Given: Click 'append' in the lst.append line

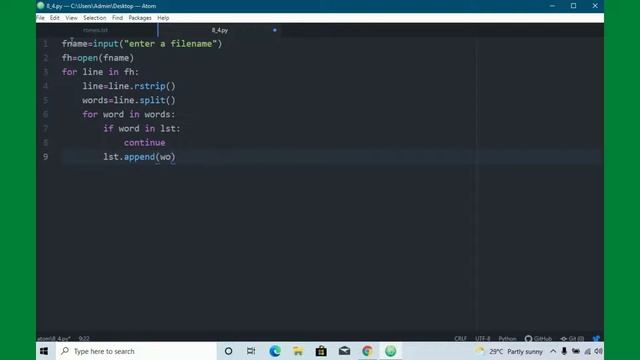Looking at the screenshot, I should (139, 157).
